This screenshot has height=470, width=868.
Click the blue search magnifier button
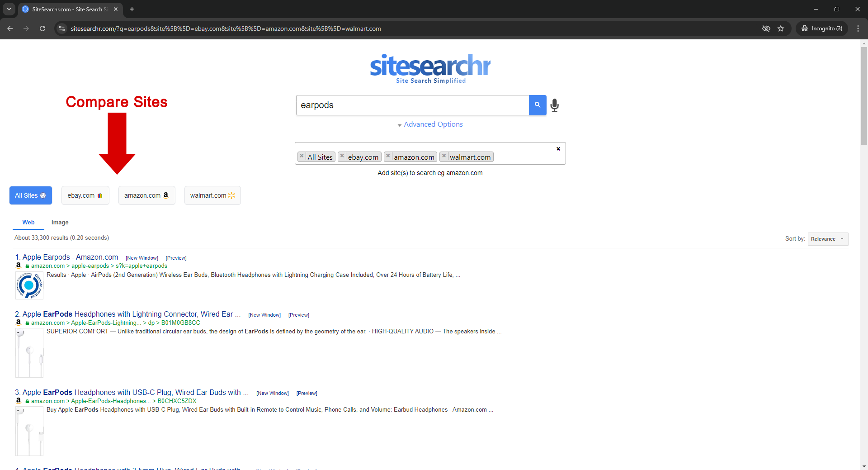538,105
